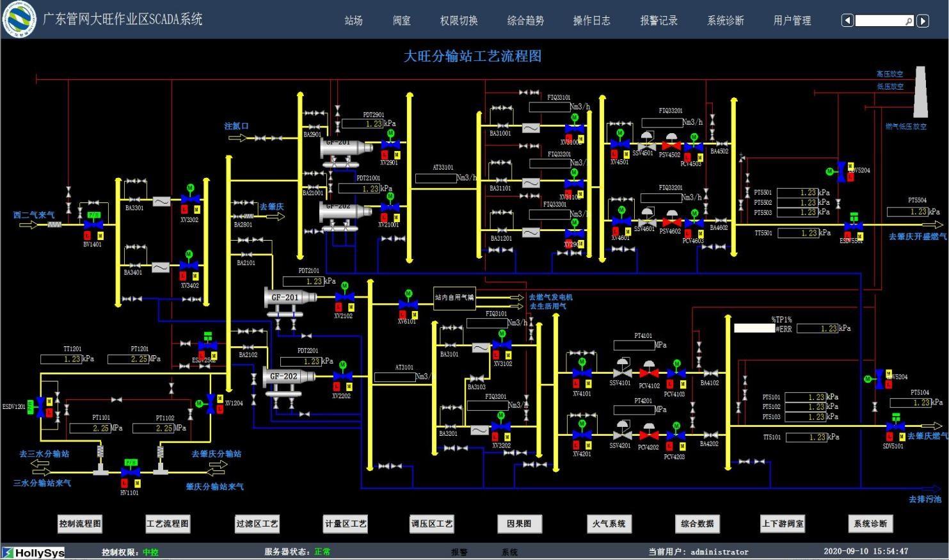The image size is (949, 560).
Task: Click the 过滤区工艺 button
Action: click(x=257, y=524)
